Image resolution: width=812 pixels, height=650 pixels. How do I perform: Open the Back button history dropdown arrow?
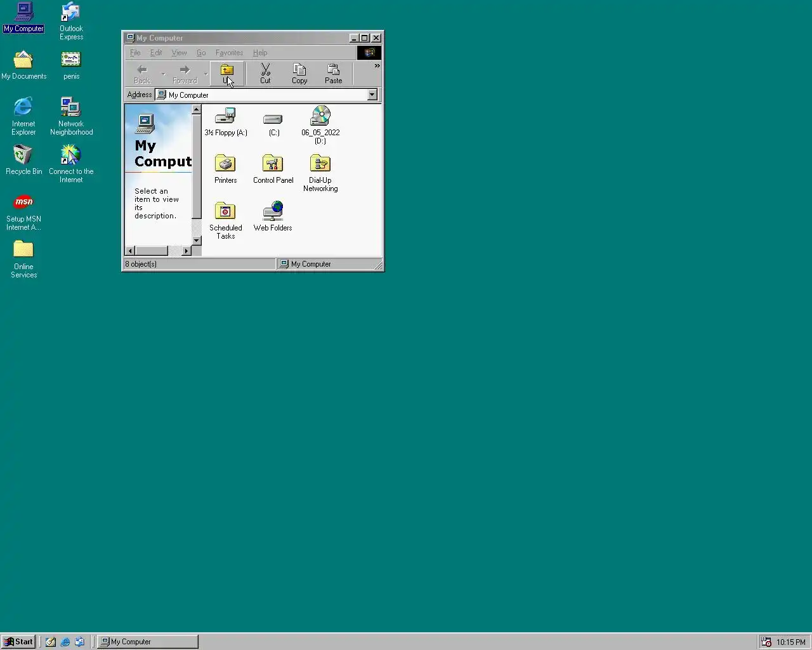tap(163, 74)
